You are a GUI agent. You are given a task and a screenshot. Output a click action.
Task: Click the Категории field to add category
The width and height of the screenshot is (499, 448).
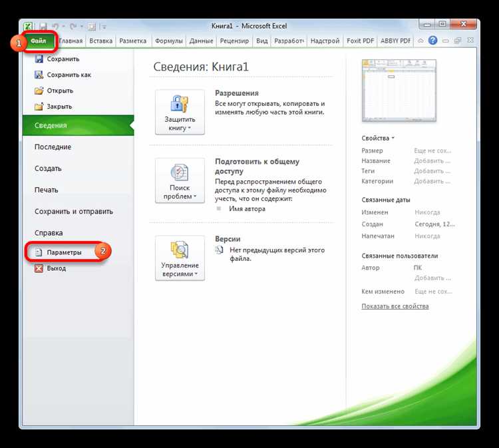click(432, 181)
